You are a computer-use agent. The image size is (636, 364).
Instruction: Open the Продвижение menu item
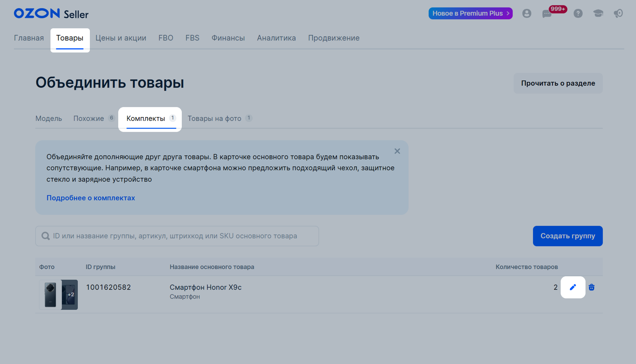(x=334, y=38)
